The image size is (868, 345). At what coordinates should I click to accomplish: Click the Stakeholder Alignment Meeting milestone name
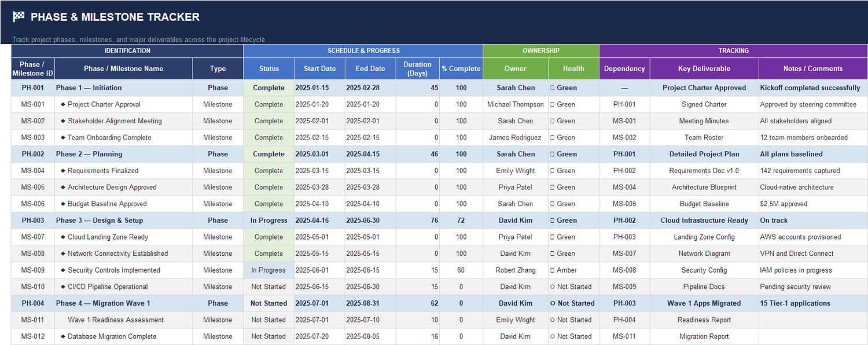115,121
